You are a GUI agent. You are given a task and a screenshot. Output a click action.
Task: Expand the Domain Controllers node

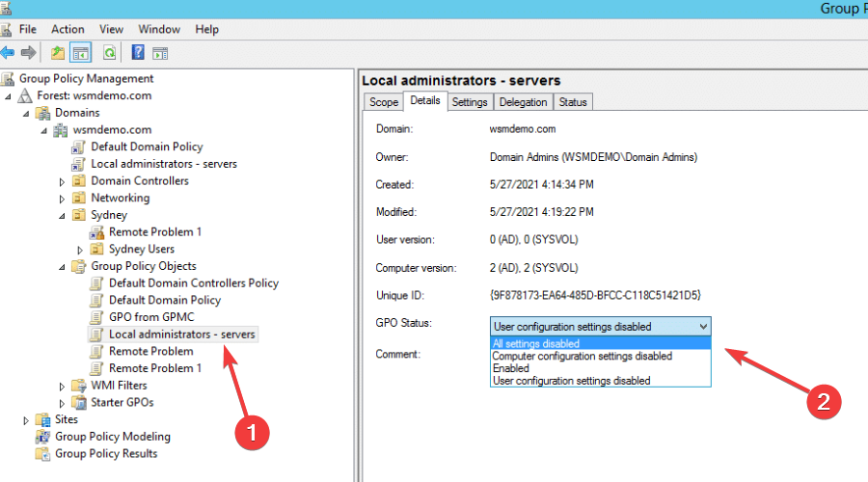click(62, 181)
